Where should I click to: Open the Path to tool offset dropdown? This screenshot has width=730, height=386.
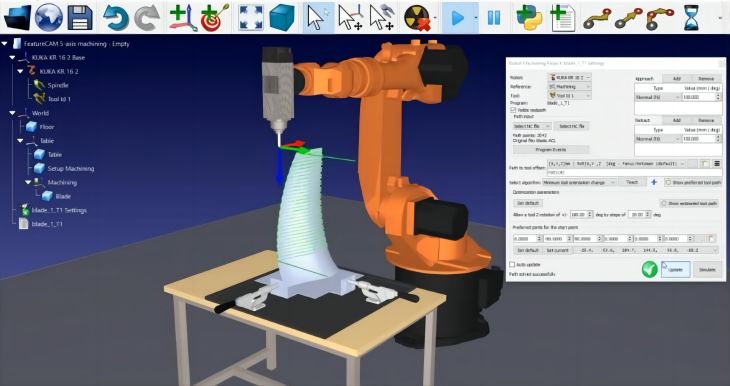tap(616, 164)
